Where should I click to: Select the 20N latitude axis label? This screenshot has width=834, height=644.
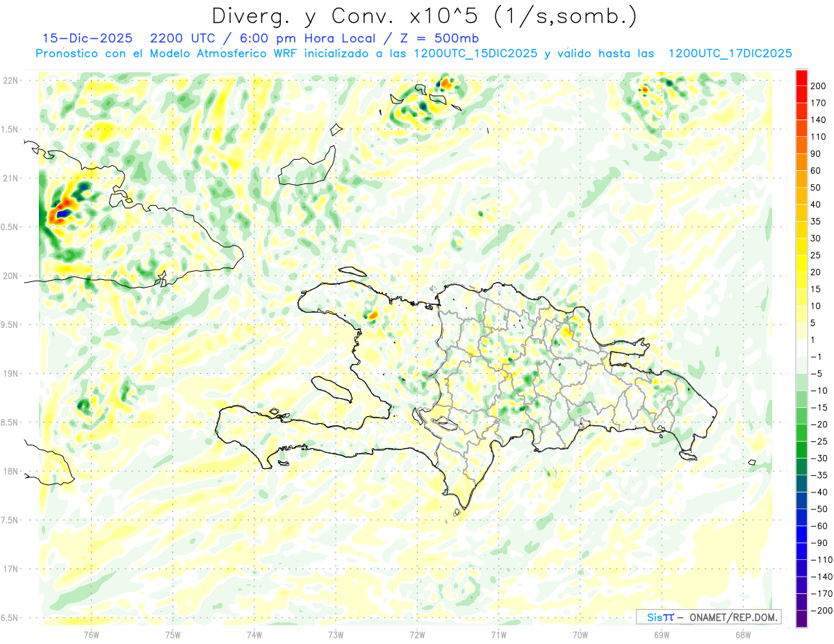pyautogui.click(x=11, y=276)
